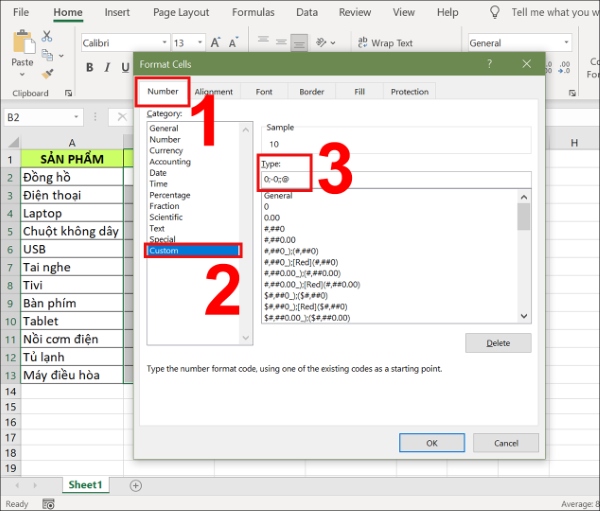
Task: Switch to the Alignment tab
Action: [x=213, y=92]
